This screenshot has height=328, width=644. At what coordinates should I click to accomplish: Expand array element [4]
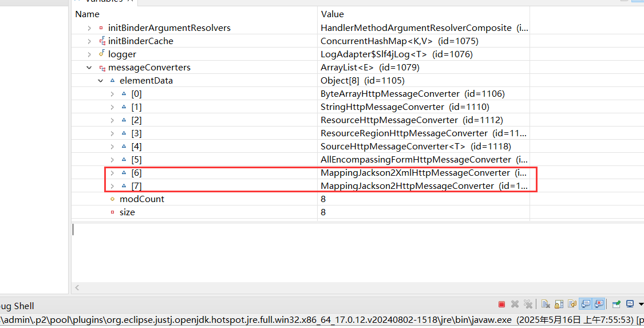112,146
